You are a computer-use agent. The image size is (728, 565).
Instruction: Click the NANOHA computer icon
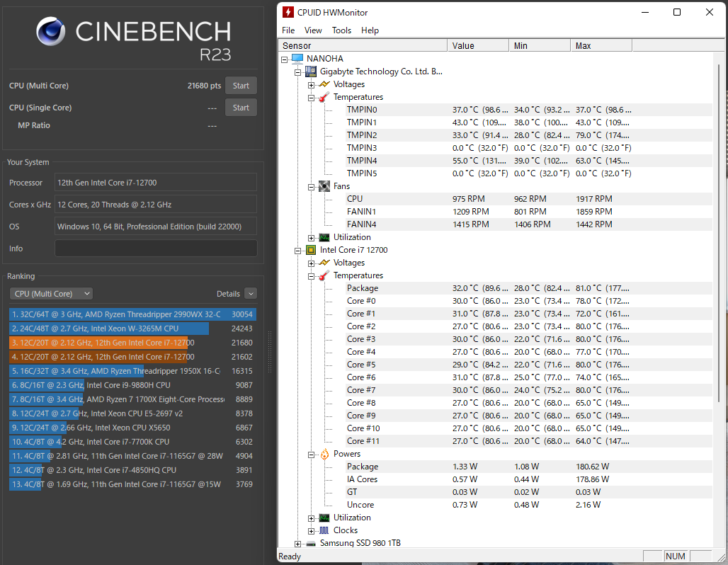(297, 59)
